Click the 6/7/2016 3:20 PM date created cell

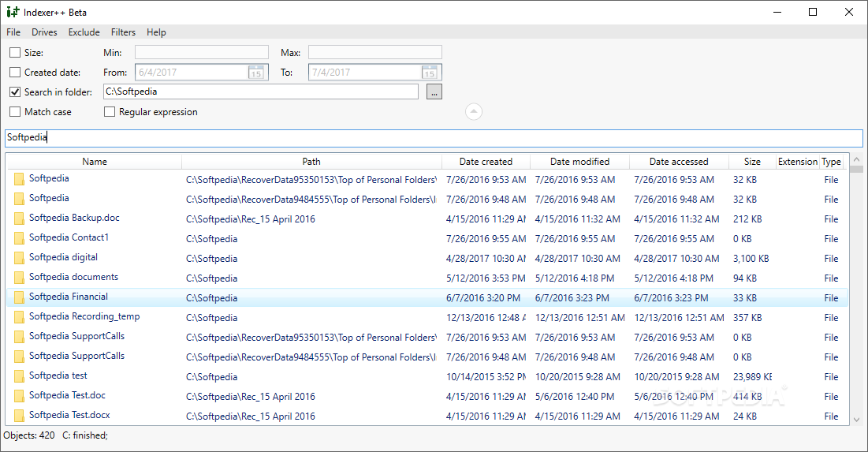click(x=483, y=298)
